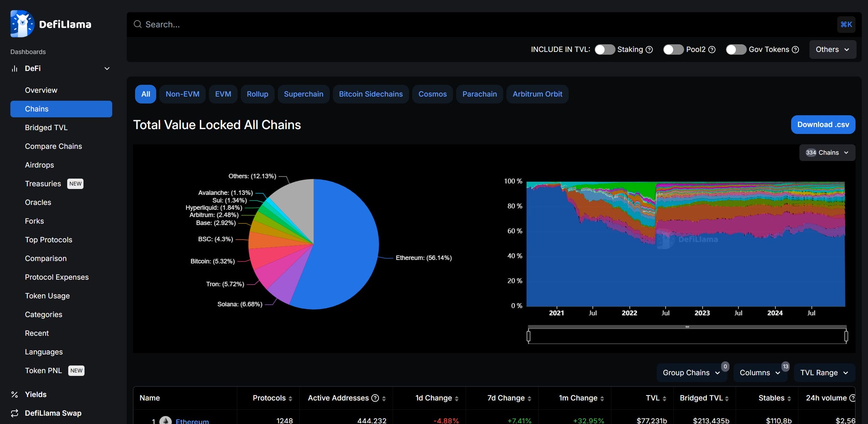Click the DeFi bar chart icon

click(x=15, y=69)
